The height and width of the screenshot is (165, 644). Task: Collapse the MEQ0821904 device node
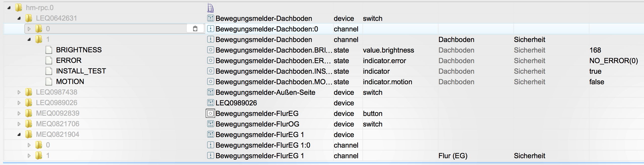click(19, 135)
